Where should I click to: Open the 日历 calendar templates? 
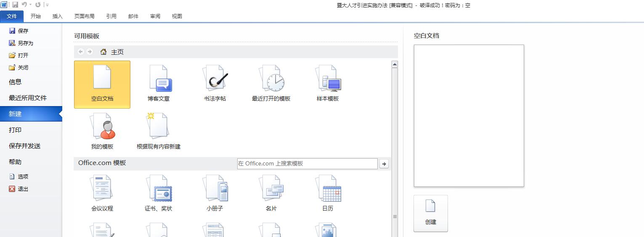coord(328,194)
